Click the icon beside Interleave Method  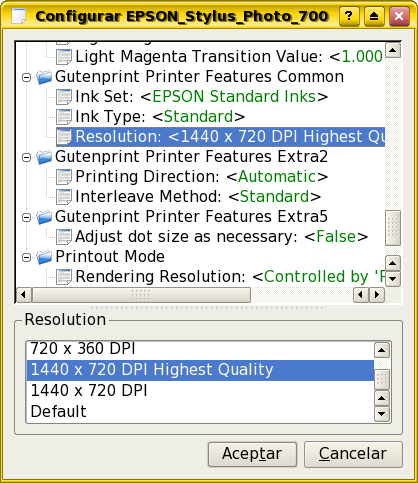tap(63, 197)
